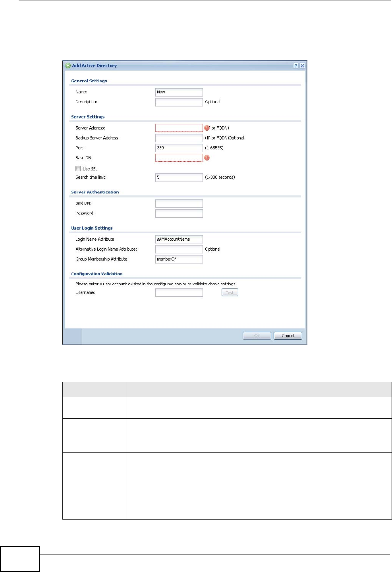
Task: Click the Server Address error warning icon
Action: coord(207,128)
